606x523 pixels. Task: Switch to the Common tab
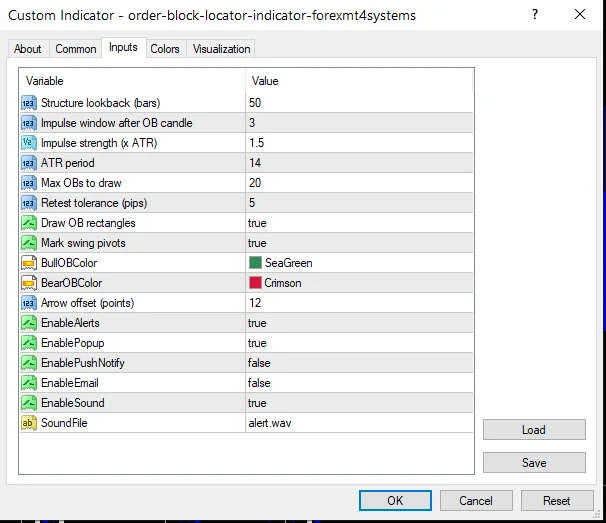pyautogui.click(x=76, y=49)
